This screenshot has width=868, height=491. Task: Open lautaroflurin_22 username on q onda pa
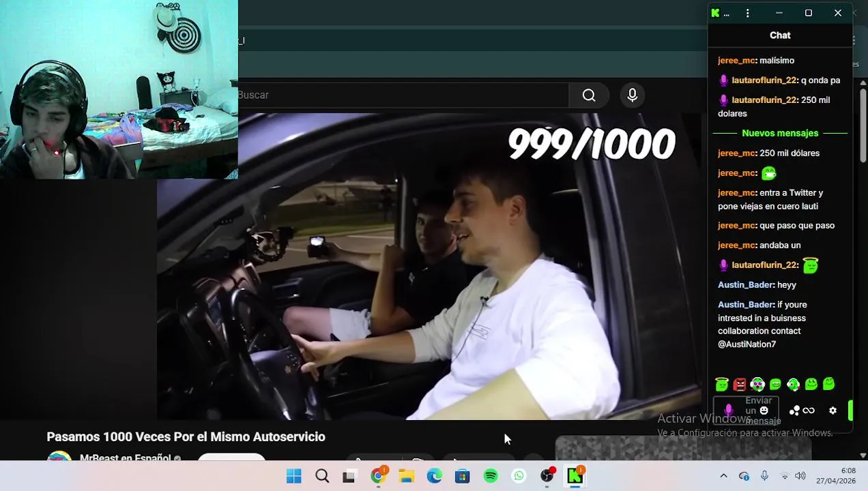coord(764,80)
